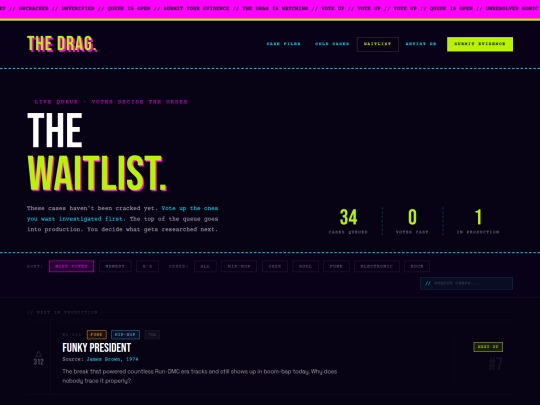Select the Waitlist nav item

click(x=378, y=44)
